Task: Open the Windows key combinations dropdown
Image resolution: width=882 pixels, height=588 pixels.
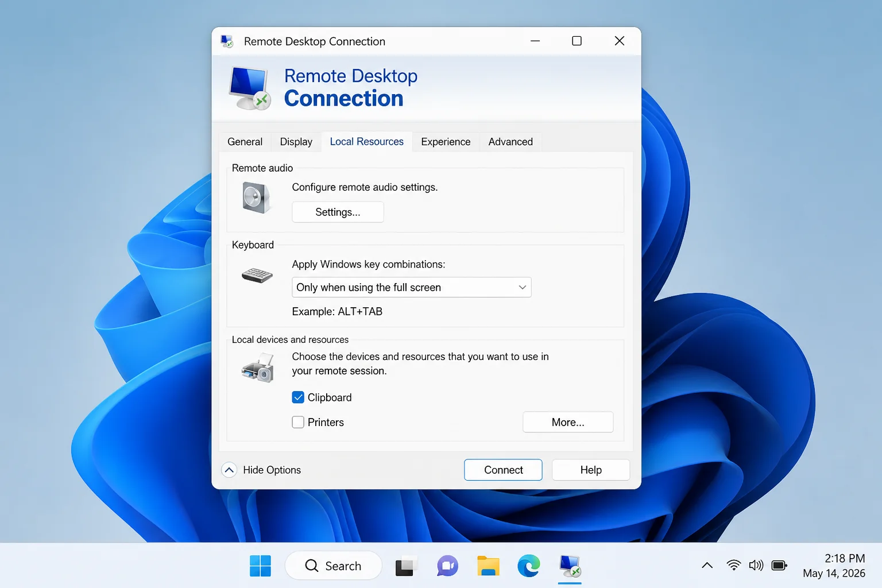Action: [412, 287]
